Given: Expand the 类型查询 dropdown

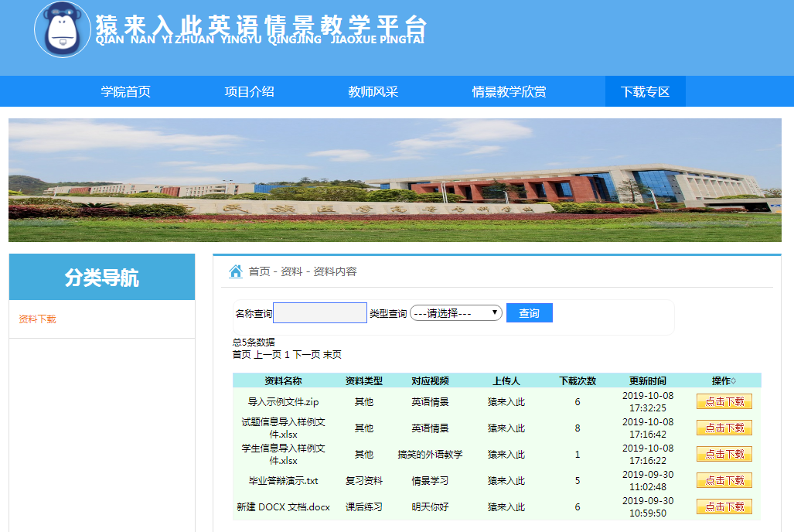Looking at the screenshot, I should [x=456, y=313].
